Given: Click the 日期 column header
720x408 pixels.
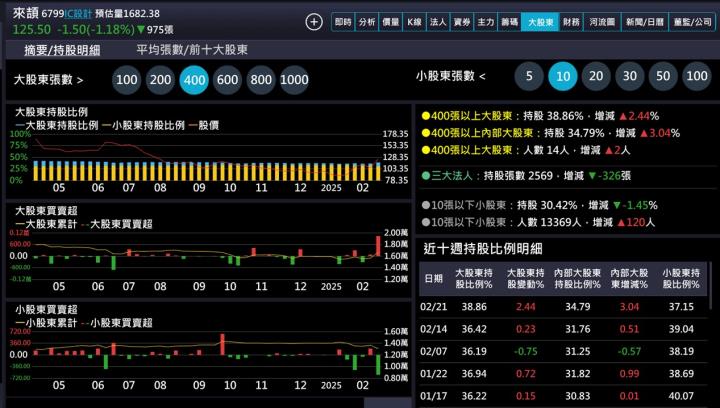Looking at the screenshot, I should pos(433,279).
